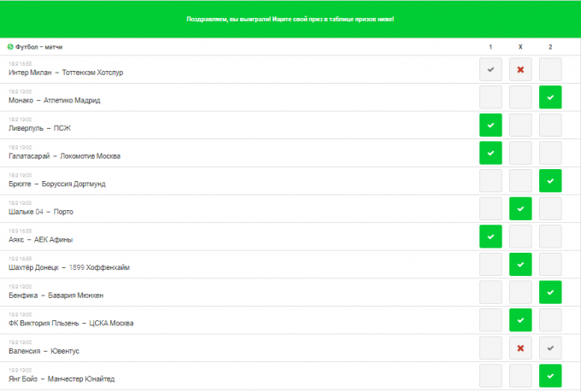Click the Бенфика – Бавария Мюнхен match name
This screenshot has width=581, height=392.
(56, 295)
